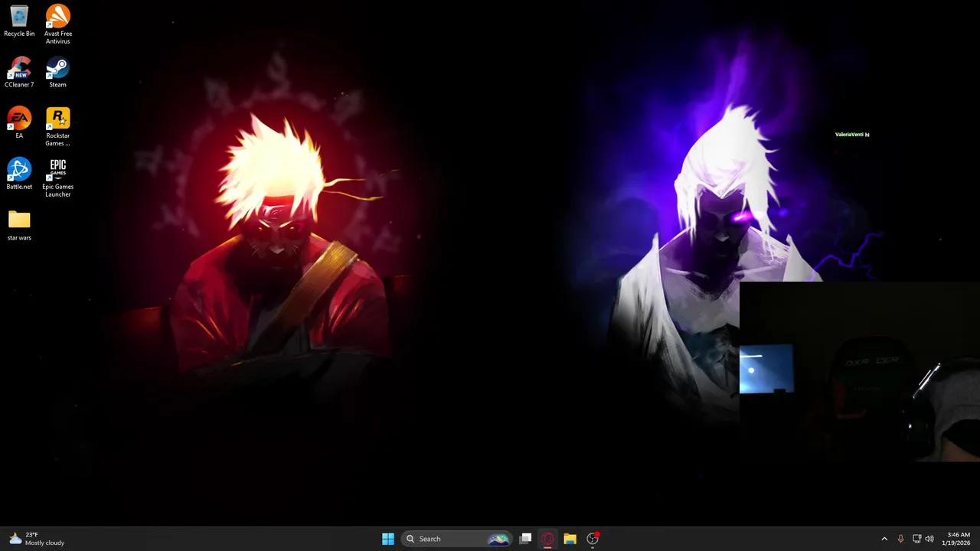
Task: Show hidden system tray icons
Action: pos(884,539)
